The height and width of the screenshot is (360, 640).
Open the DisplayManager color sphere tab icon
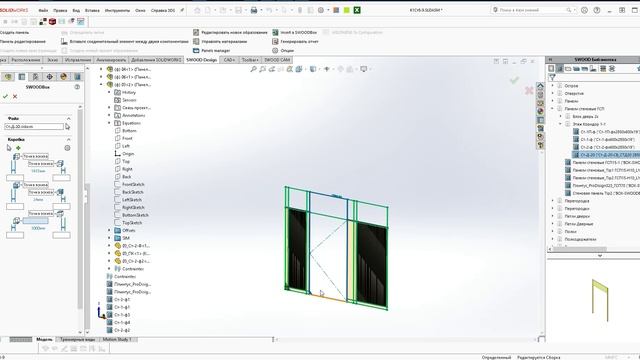(x=63, y=77)
